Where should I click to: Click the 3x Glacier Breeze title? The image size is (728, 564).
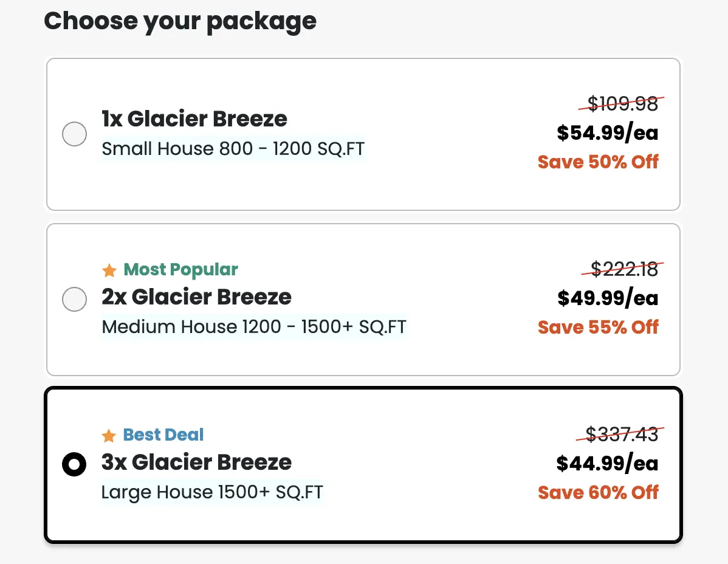(x=196, y=462)
